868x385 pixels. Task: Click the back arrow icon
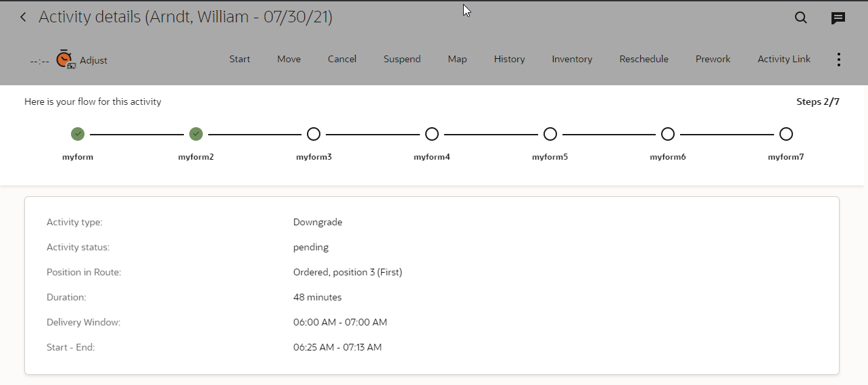click(24, 18)
